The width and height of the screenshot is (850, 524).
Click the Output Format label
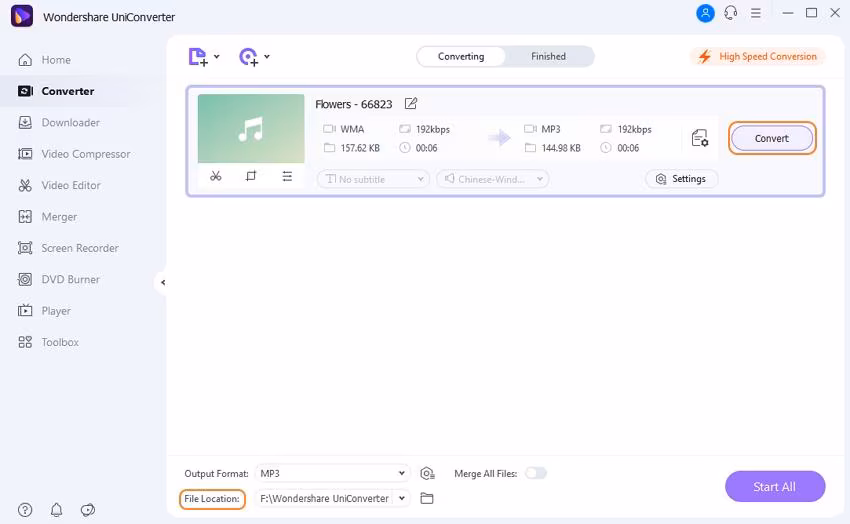pyautogui.click(x=216, y=474)
